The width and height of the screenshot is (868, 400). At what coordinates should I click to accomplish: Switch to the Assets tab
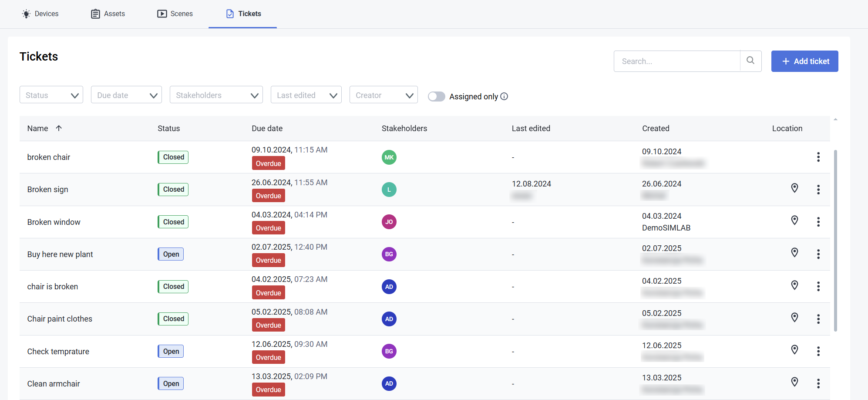pyautogui.click(x=108, y=14)
